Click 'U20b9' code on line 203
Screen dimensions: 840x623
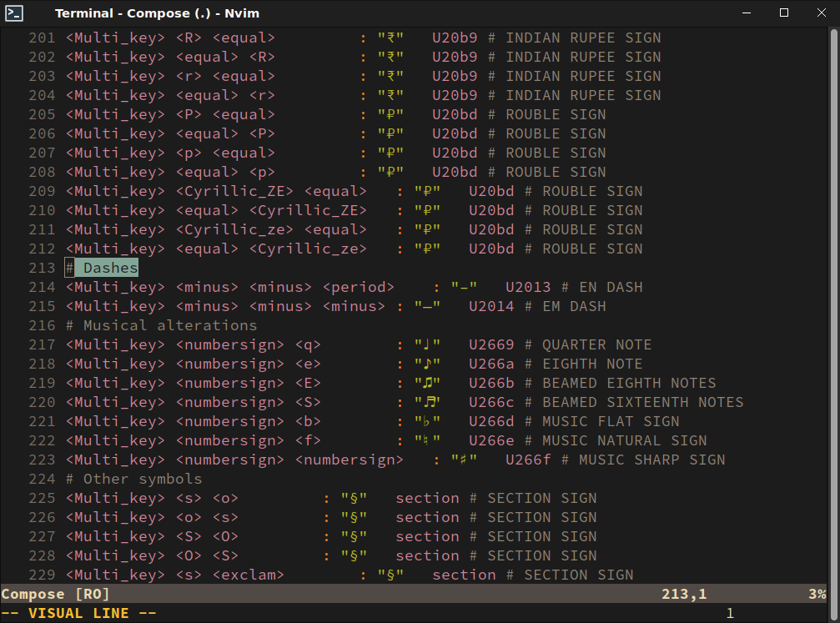(x=455, y=77)
